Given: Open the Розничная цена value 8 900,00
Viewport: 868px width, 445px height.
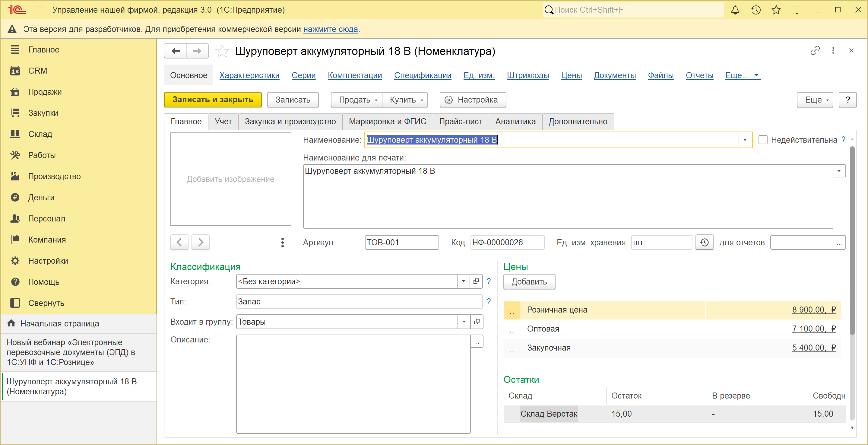Looking at the screenshot, I should [814, 310].
